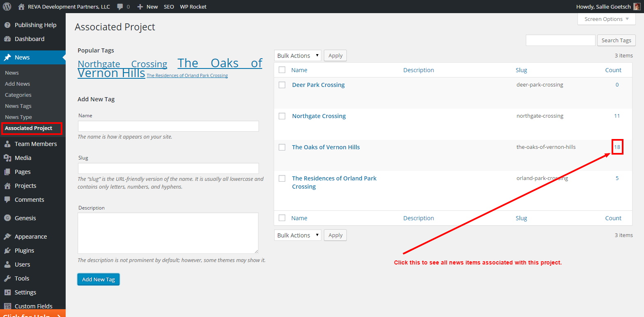Open the Add News submenu item
Image resolution: width=644 pixels, height=317 pixels.
(x=18, y=84)
